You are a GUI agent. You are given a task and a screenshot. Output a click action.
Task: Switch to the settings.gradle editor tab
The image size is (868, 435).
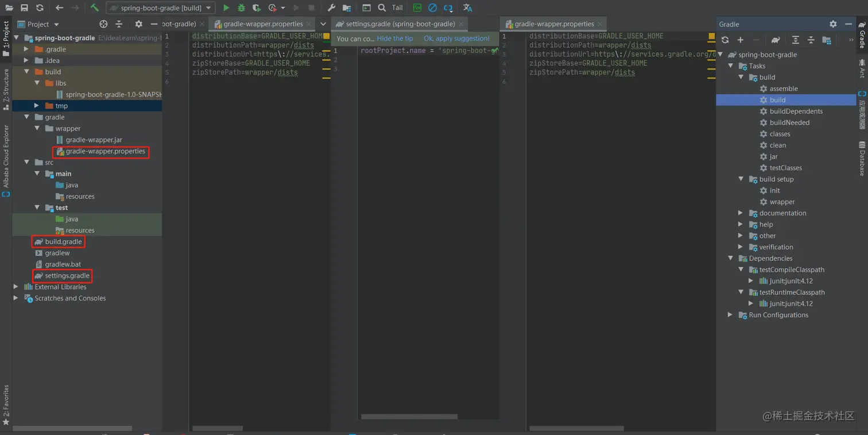point(401,24)
